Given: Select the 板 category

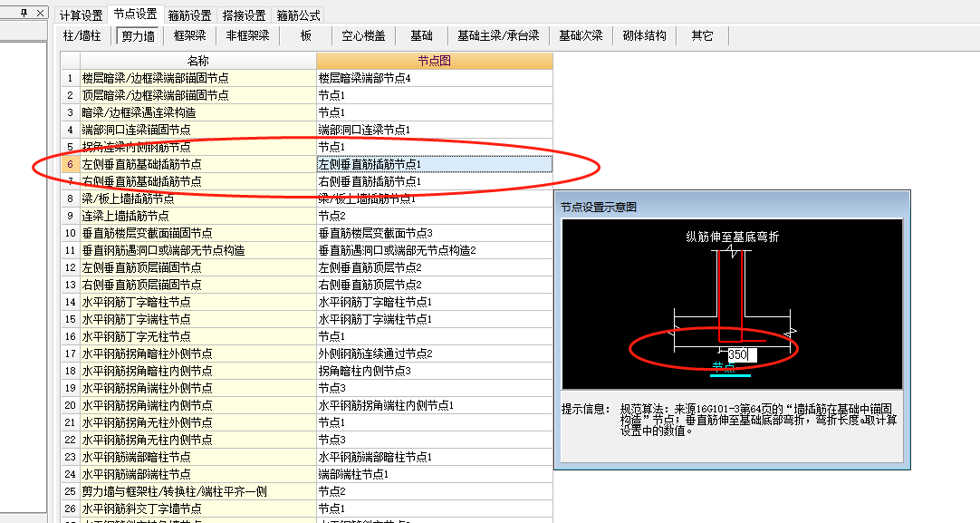Looking at the screenshot, I should [305, 35].
